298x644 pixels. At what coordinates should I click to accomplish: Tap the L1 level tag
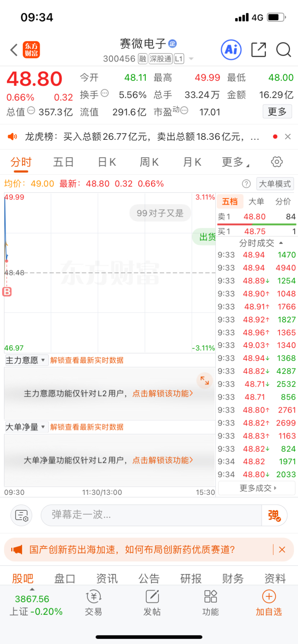pos(179,59)
